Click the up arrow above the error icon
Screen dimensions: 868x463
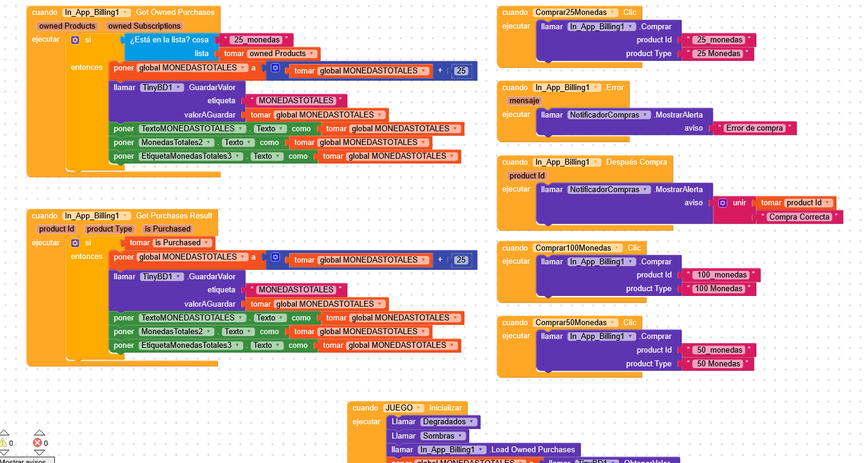39,433
